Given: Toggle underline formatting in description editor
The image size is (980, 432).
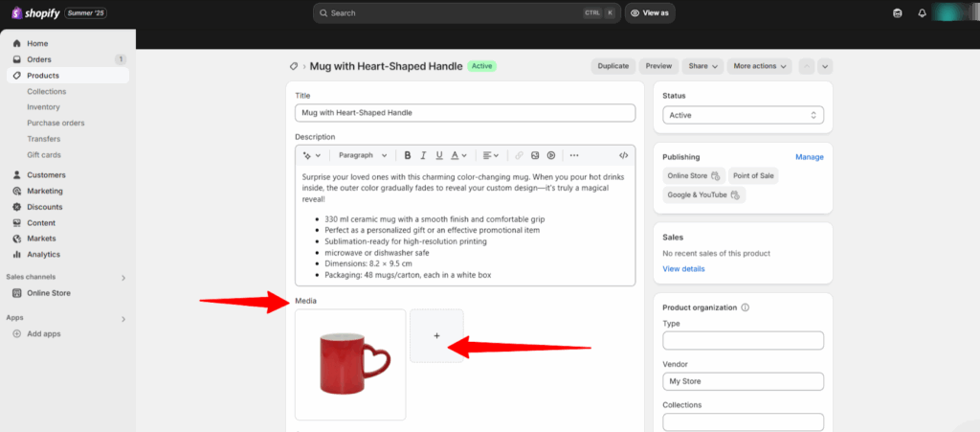Looking at the screenshot, I should coord(439,155).
